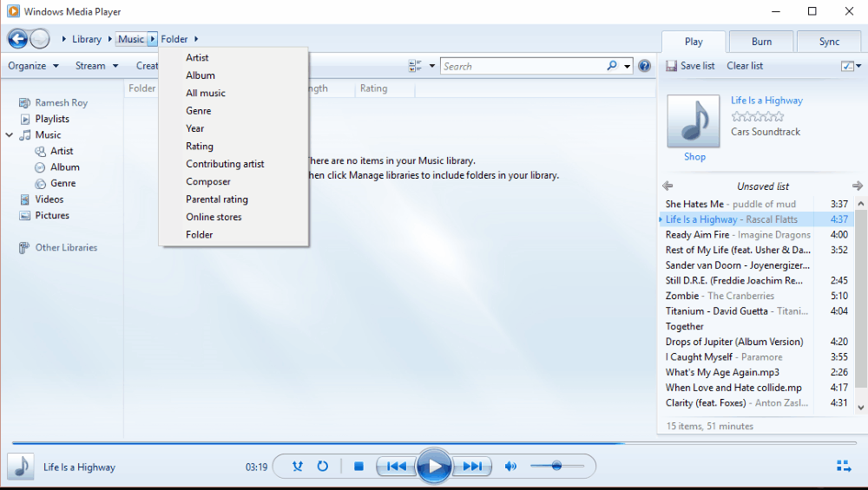Open the Help question mark icon

644,66
